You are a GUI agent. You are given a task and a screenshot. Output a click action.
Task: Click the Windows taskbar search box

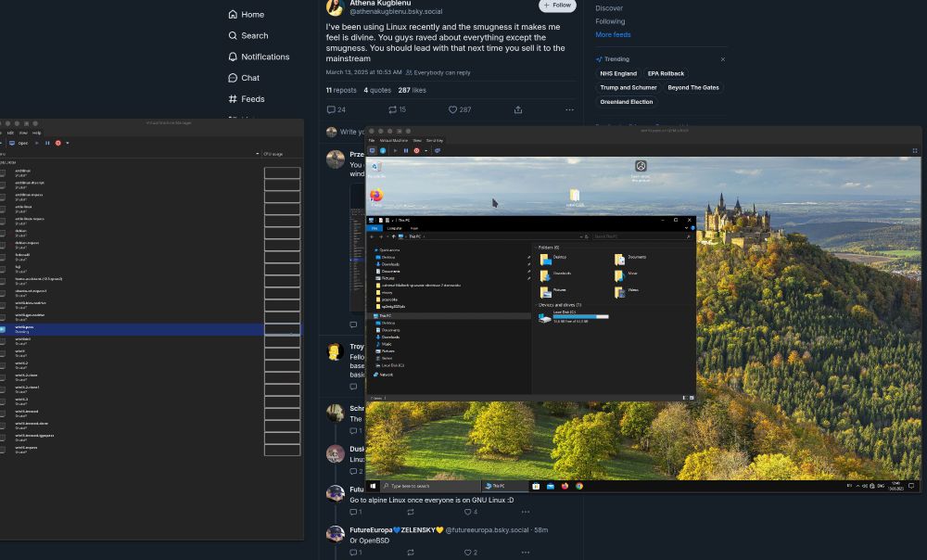[x=430, y=486]
